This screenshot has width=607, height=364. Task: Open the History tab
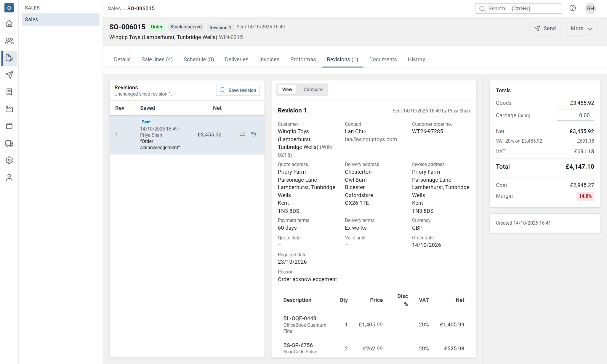point(416,59)
